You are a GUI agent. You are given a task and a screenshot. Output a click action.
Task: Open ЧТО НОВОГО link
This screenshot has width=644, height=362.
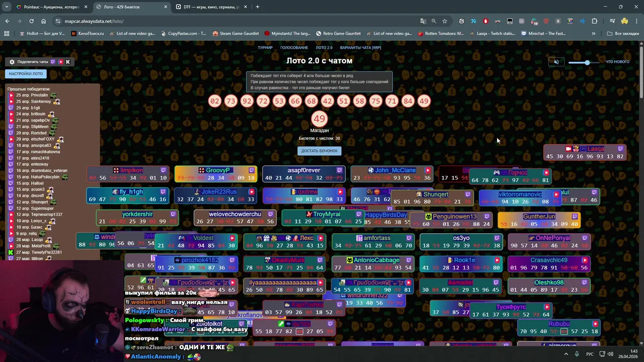point(617,62)
